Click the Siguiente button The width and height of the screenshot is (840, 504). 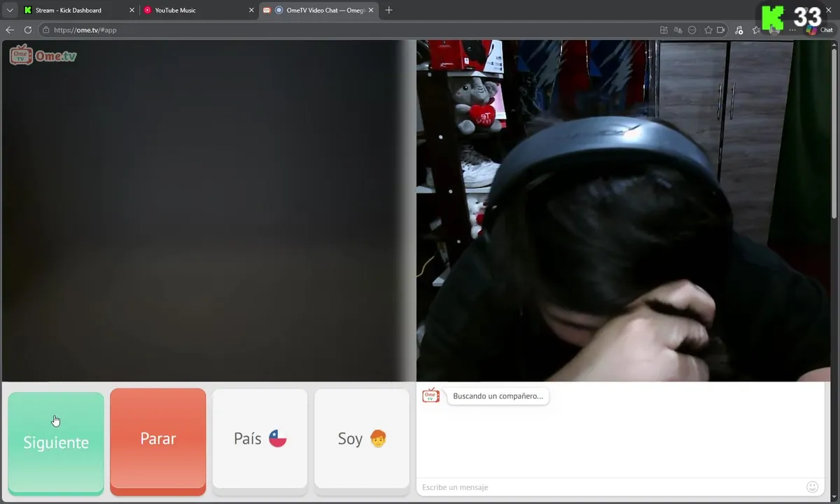56,442
